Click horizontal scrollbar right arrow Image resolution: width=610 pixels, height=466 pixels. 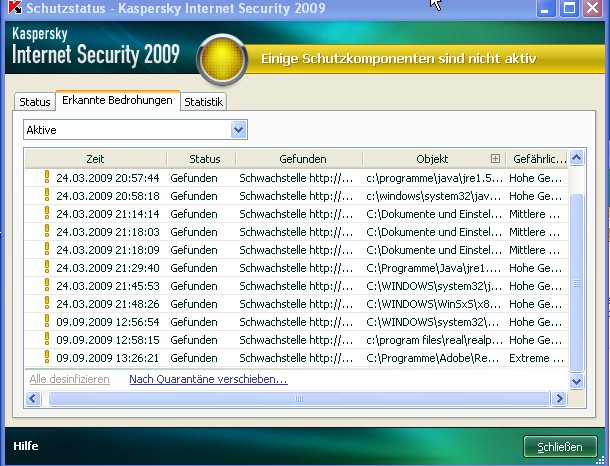point(559,398)
